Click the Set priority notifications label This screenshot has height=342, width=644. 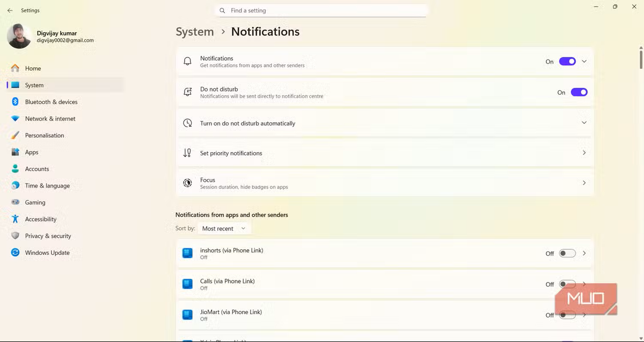coord(231,153)
